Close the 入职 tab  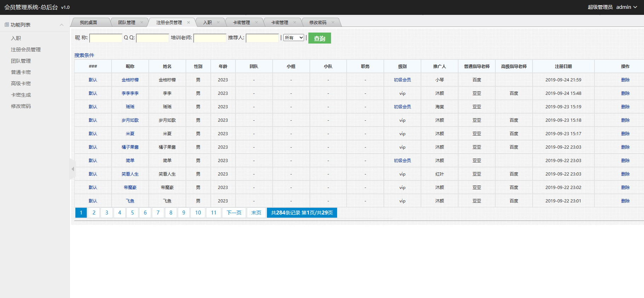218,22
